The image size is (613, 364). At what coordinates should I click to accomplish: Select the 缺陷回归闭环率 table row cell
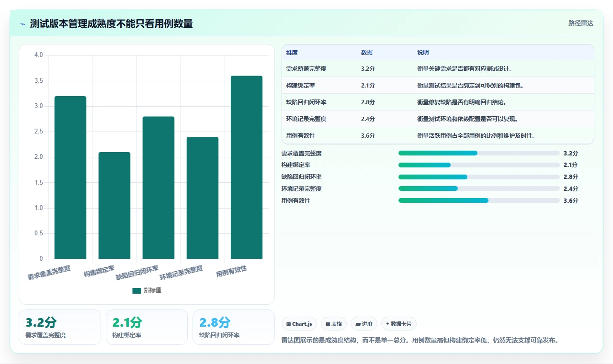(x=306, y=102)
